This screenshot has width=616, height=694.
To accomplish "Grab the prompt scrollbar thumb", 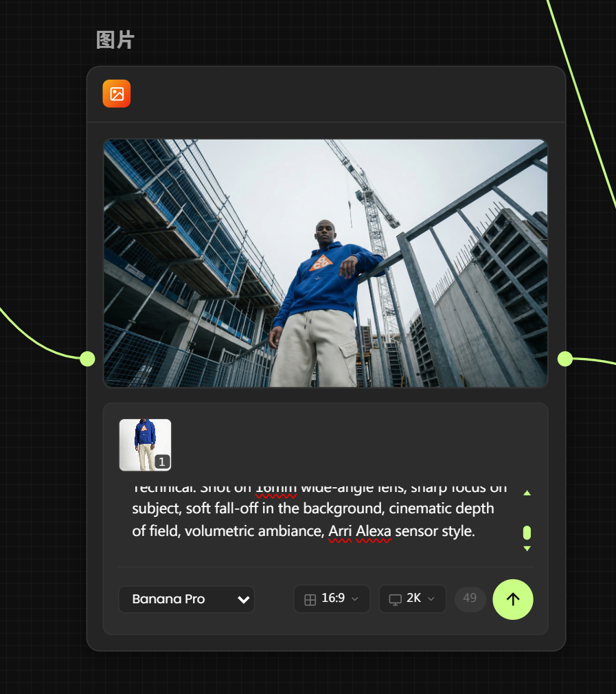I will [527, 533].
